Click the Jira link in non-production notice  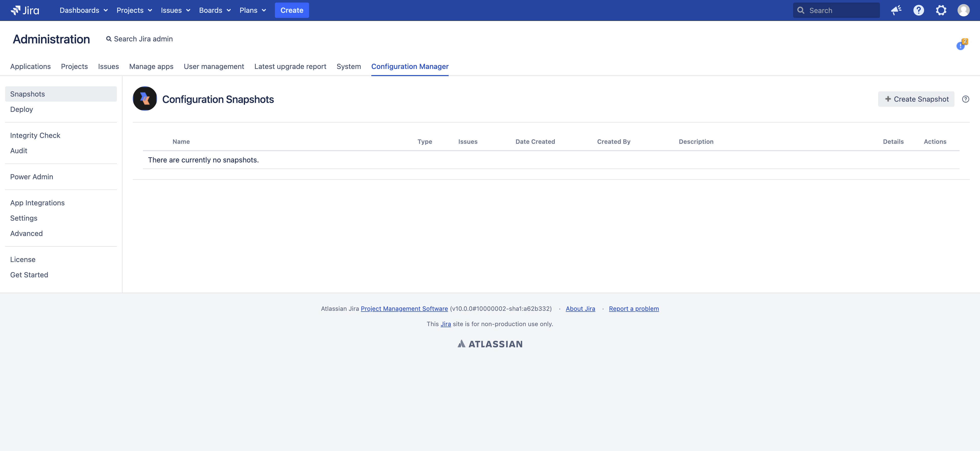point(446,324)
